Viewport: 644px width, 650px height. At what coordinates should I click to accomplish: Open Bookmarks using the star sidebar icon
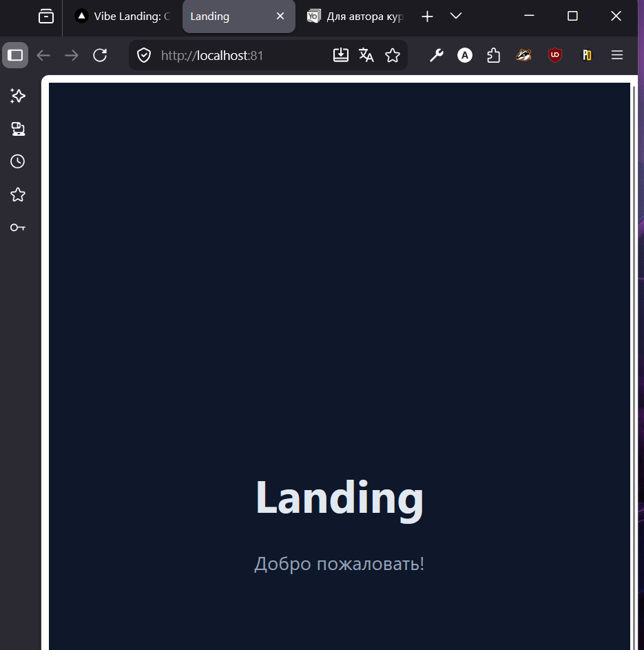tap(17, 194)
